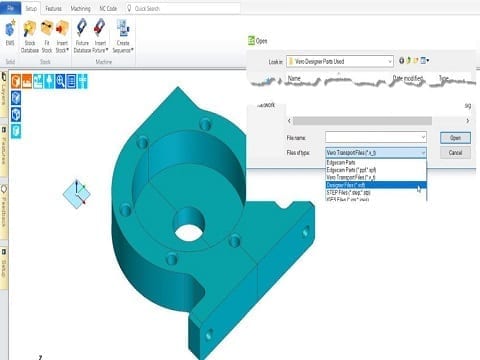This screenshot has height=360, width=480.
Task: Click the coordinate system marker in viewport
Action: [x=77, y=194]
